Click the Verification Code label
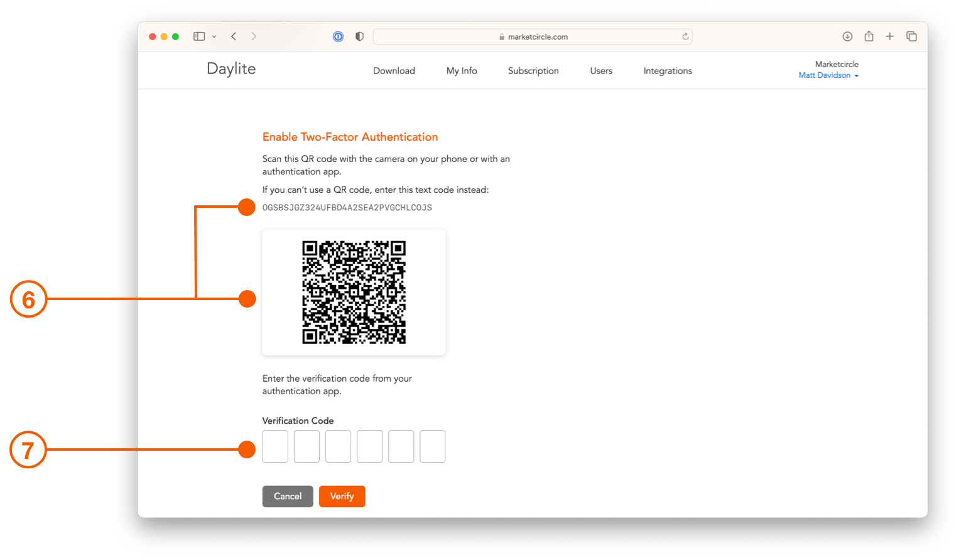The width and height of the screenshot is (961, 560). pos(298,421)
